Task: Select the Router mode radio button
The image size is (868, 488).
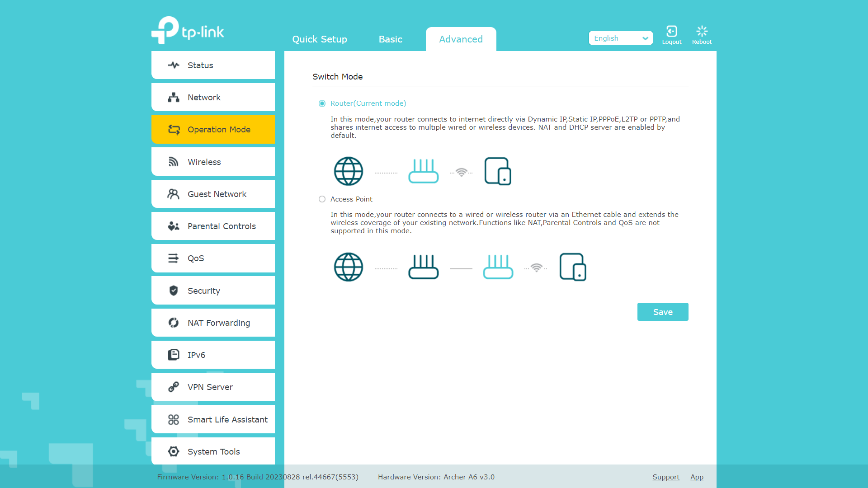Action: (322, 103)
